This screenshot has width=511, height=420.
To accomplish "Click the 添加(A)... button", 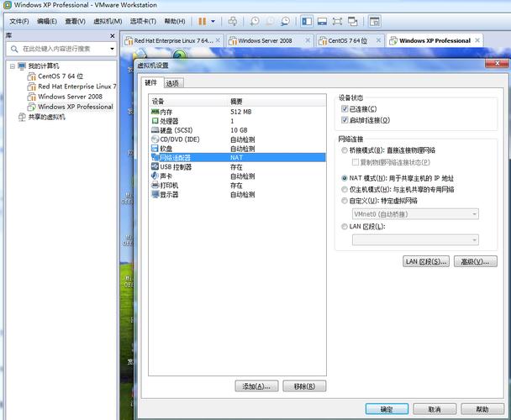I will (x=256, y=386).
